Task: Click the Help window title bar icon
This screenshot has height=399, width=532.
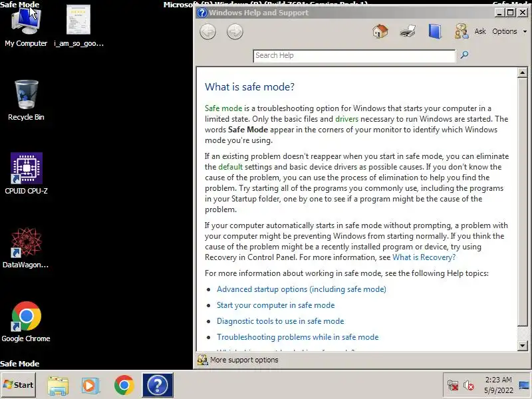Action: tap(202, 13)
